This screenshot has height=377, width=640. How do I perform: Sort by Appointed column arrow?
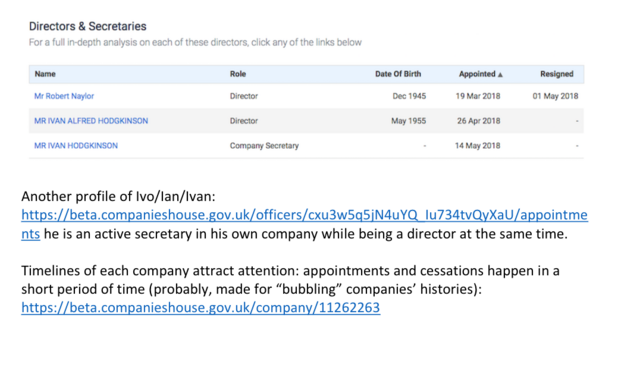point(500,75)
